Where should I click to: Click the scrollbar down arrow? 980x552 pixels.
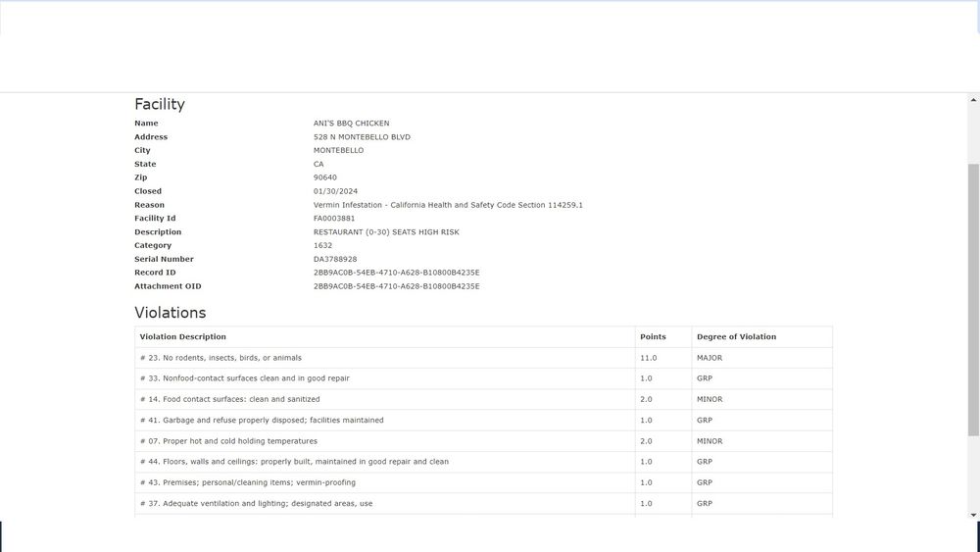tap(973, 514)
